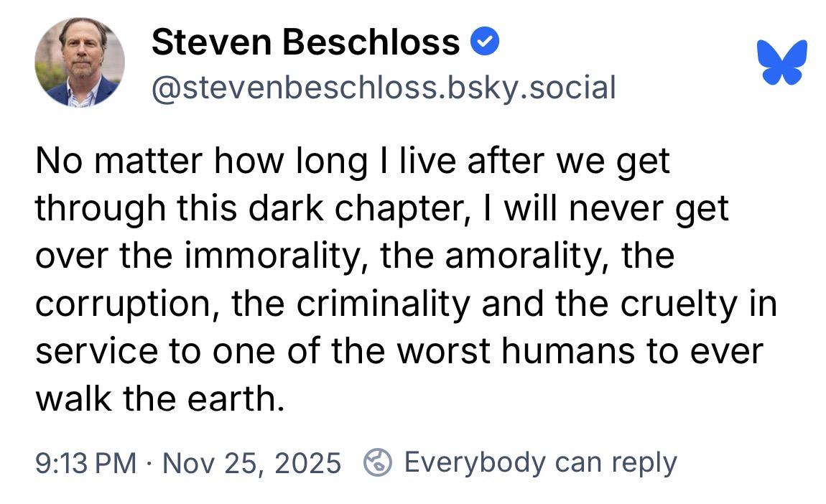Image resolution: width=826 pixels, height=504 pixels.
Task: Open Steven Beschloss's profile avatar photo
Action: coord(80,62)
